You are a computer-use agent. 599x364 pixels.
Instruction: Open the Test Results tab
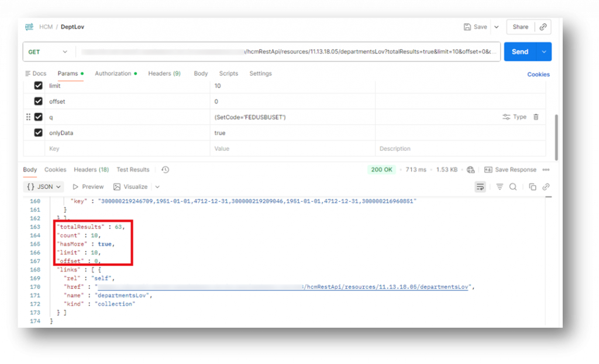[x=133, y=169]
